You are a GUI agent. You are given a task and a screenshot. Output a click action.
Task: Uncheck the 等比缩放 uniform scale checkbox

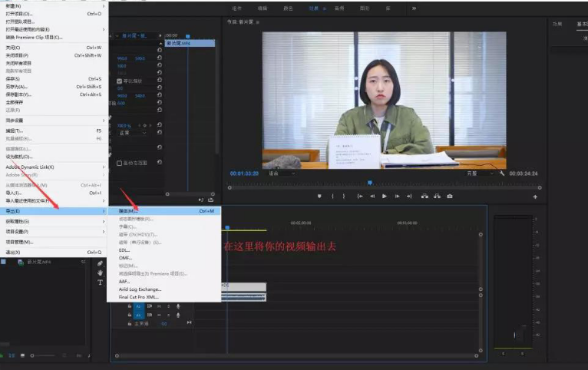[x=119, y=81]
